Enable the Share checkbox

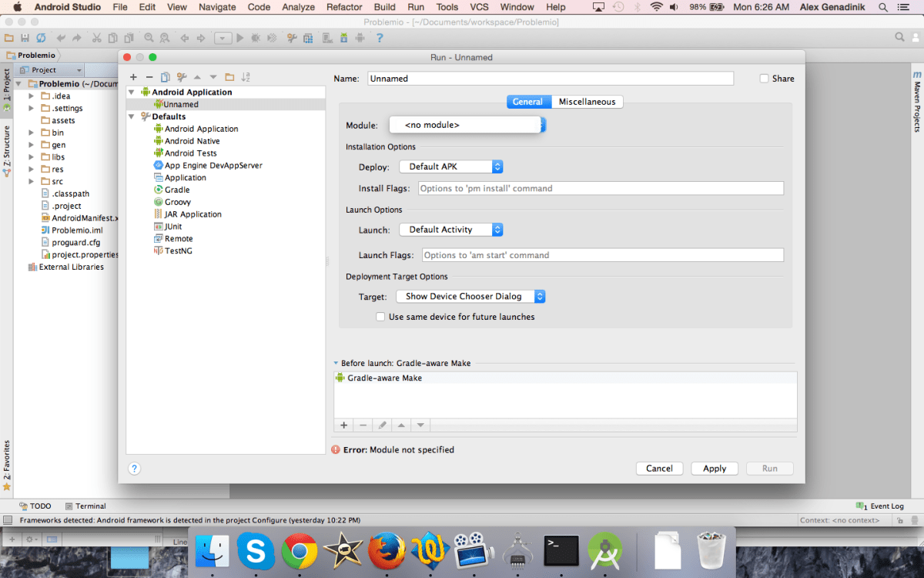pyautogui.click(x=764, y=79)
